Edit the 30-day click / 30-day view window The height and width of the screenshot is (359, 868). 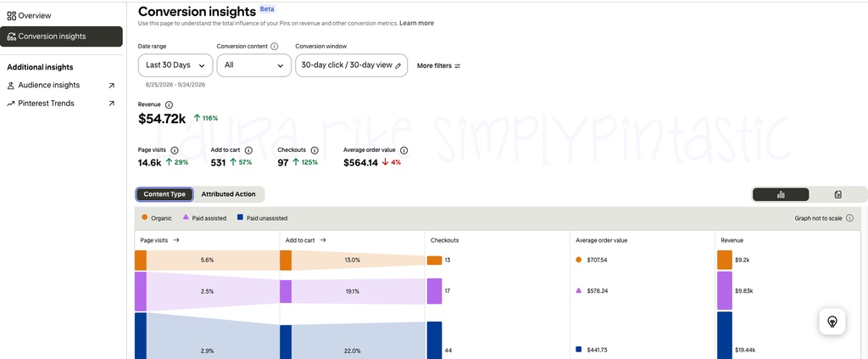click(352, 65)
